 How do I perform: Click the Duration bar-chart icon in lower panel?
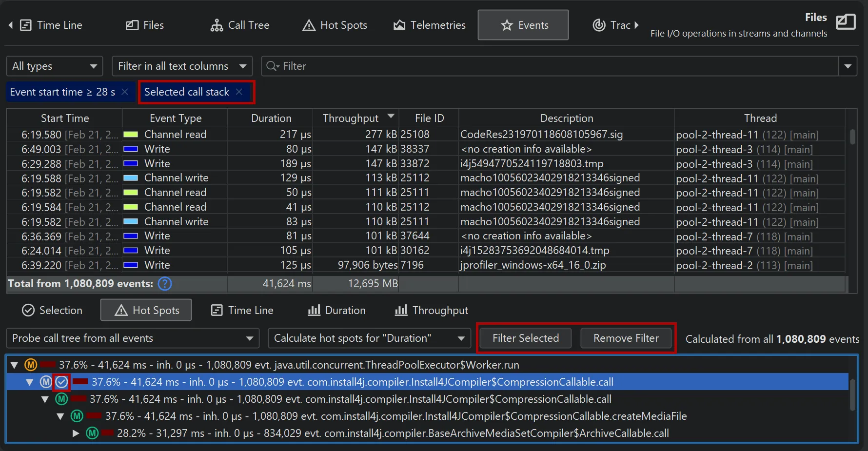(315, 310)
